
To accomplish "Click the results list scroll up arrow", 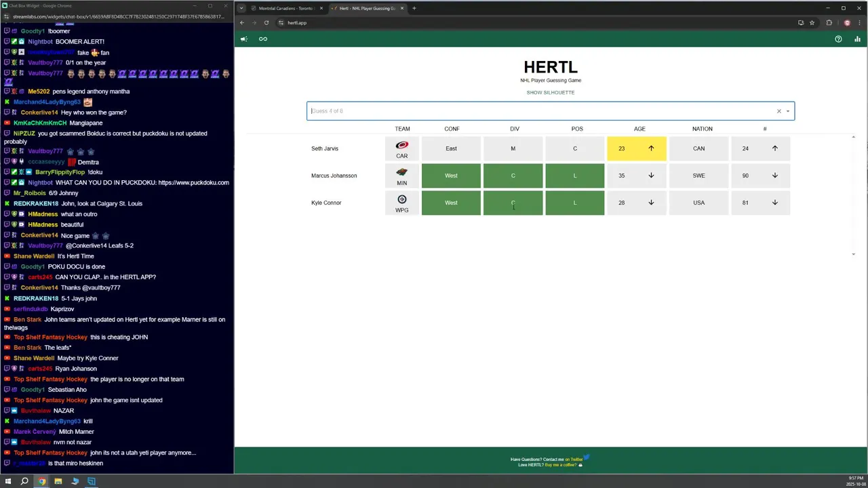I will (854, 138).
